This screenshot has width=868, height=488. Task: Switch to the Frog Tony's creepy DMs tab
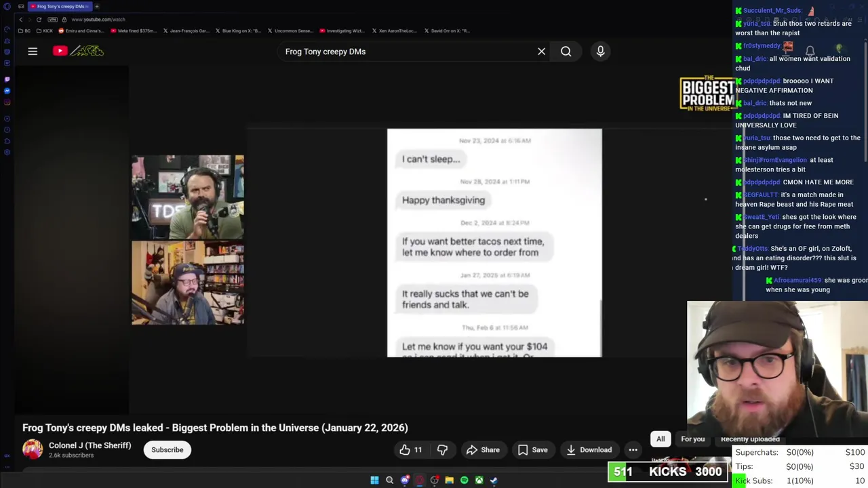pyautogui.click(x=60, y=6)
